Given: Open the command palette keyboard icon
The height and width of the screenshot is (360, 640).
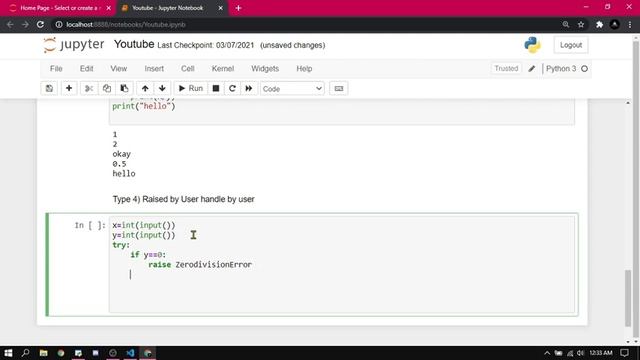Looking at the screenshot, I should [x=339, y=89].
